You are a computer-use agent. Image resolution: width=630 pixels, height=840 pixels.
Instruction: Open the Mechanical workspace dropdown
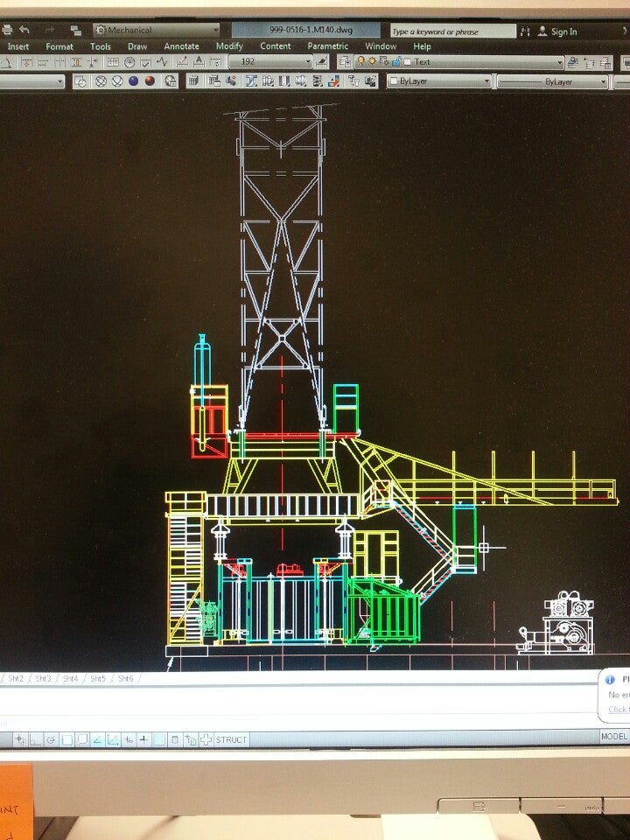point(157,30)
